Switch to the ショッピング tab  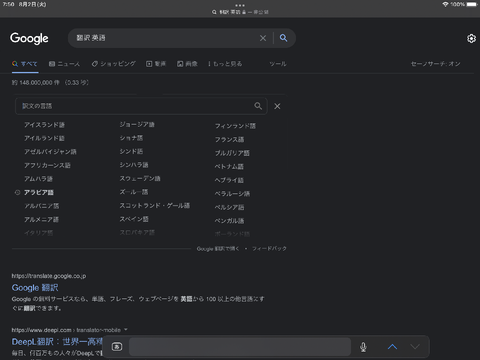[114, 64]
